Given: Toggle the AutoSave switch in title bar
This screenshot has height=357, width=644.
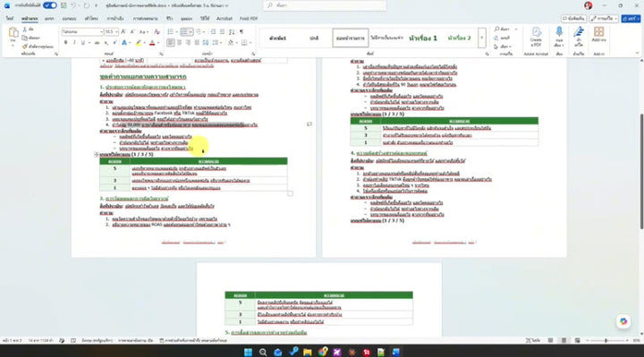Looking at the screenshot, I should pos(50,5).
